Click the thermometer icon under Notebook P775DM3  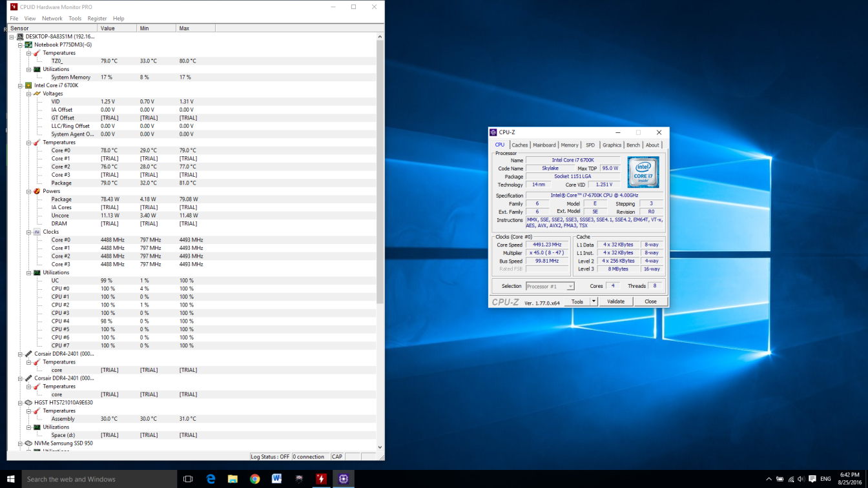[37, 53]
